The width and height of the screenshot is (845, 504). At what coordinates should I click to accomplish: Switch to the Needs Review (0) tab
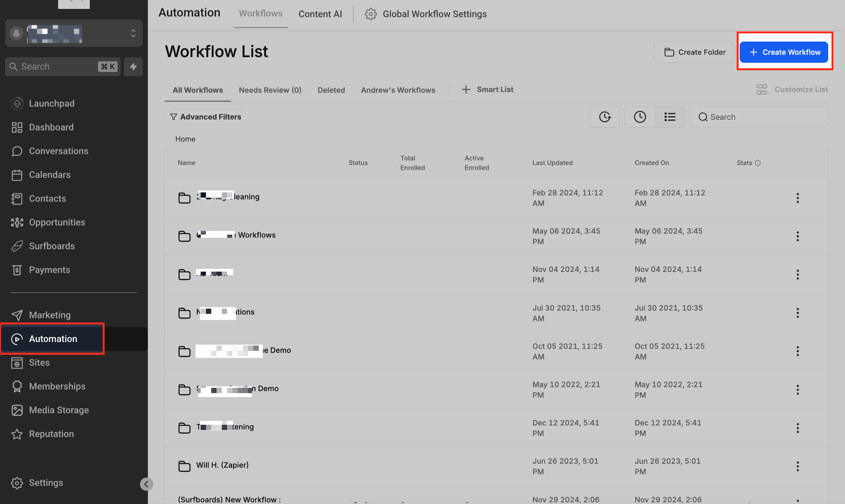[x=270, y=90]
